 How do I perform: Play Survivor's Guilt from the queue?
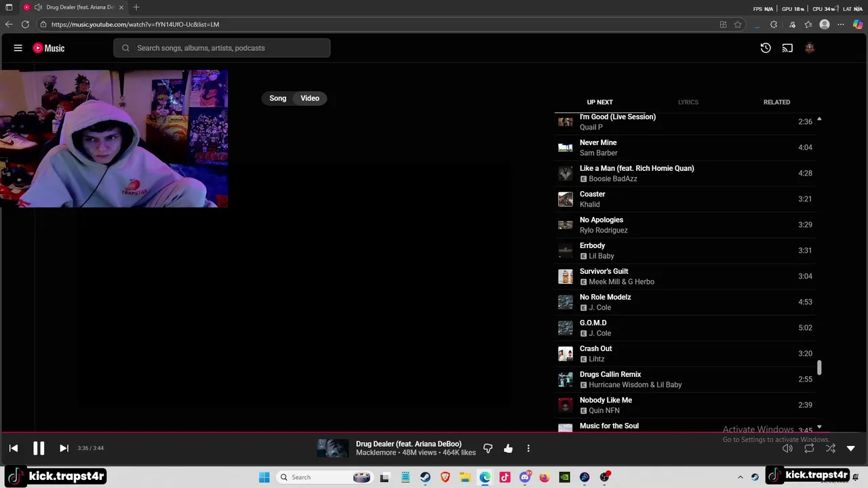(x=686, y=277)
